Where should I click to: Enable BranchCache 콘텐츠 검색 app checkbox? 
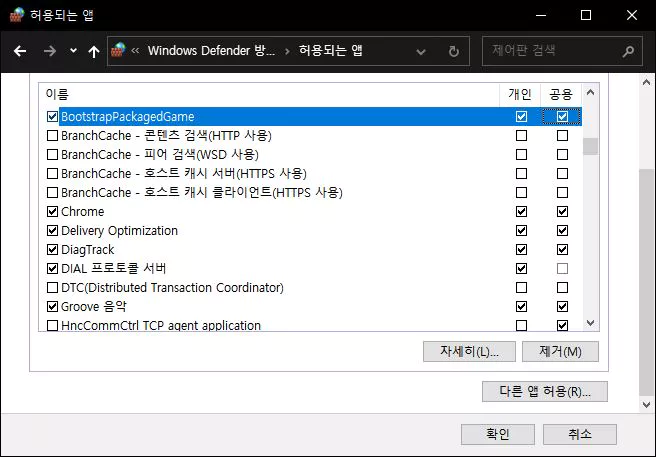52,136
